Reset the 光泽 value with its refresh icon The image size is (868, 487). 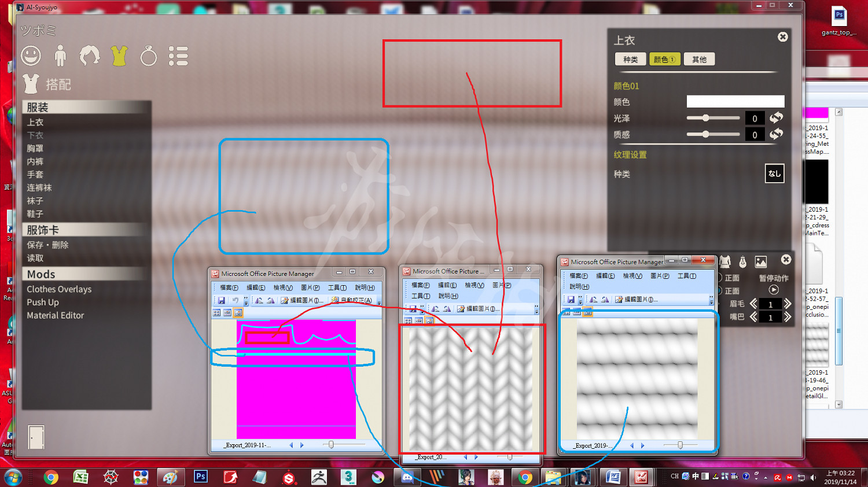click(x=776, y=118)
